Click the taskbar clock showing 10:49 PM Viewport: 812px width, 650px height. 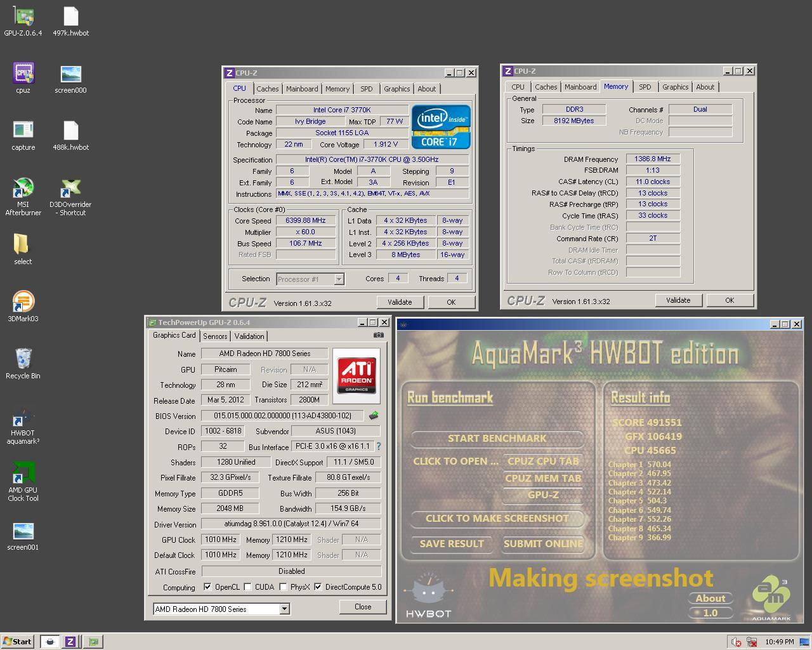(779, 642)
